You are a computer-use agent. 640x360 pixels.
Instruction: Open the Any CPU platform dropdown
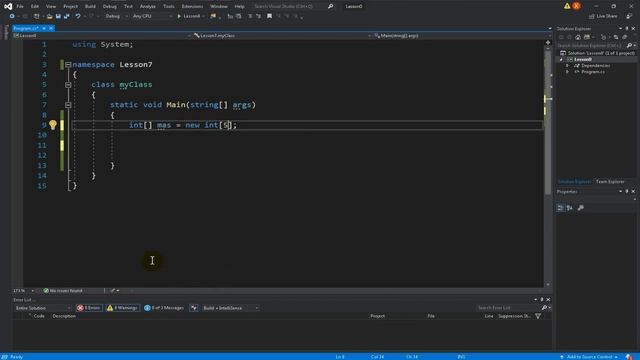152,16
